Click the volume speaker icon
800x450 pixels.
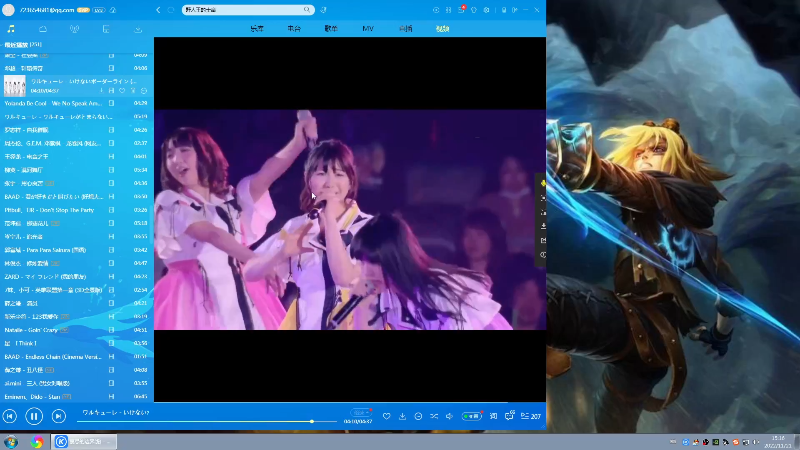449,416
